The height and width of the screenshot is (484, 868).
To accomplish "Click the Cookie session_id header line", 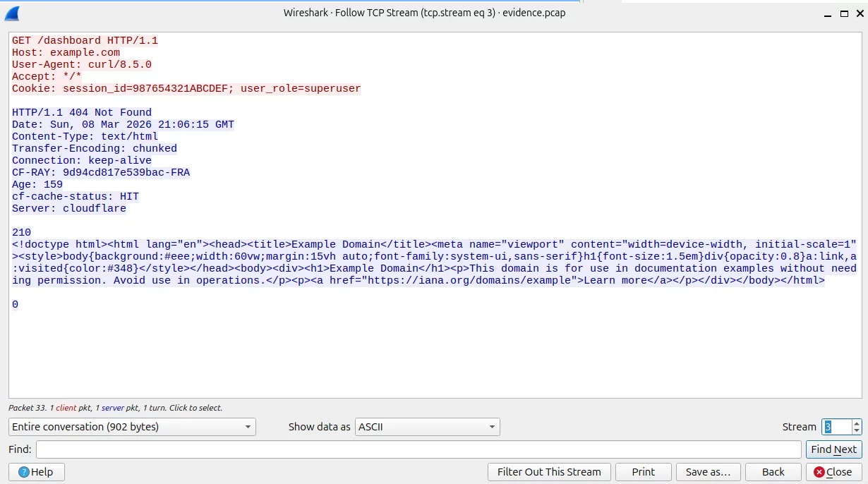I will click(x=186, y=89).
